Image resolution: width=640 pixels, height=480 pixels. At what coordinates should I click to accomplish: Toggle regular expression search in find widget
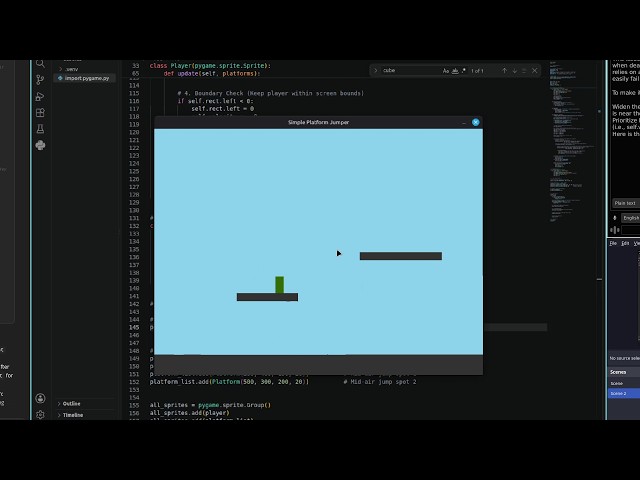[464, 71]
